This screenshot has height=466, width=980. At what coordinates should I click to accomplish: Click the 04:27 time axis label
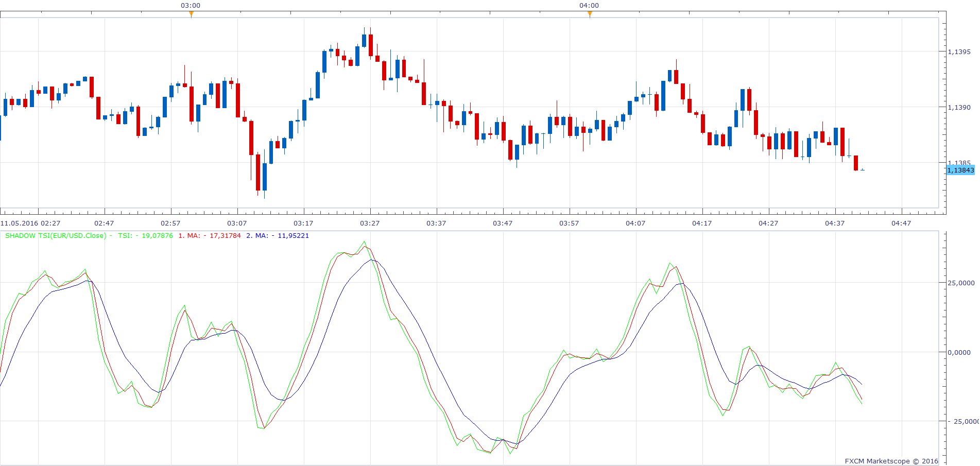(768, 223)
